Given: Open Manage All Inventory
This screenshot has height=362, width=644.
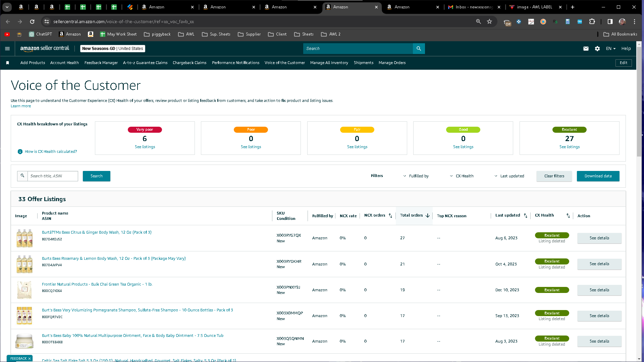Looking at the screenshot, I should tap(329, 63).
